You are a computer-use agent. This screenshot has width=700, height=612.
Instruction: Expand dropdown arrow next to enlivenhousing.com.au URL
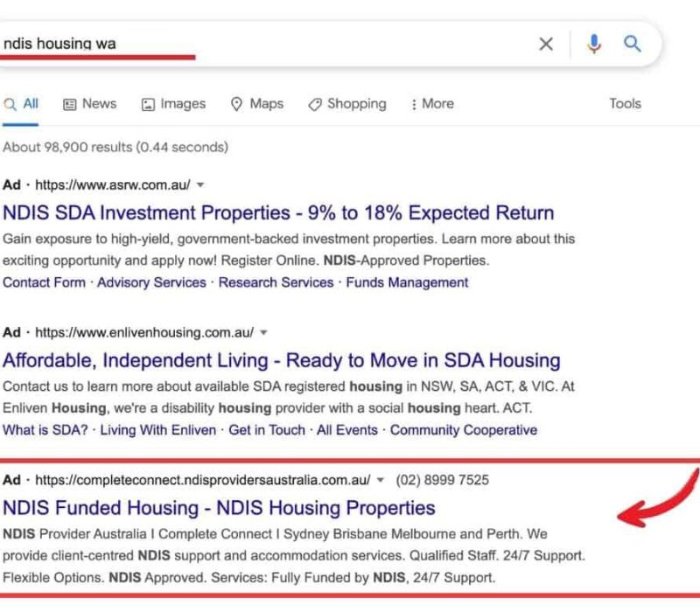click(x=264, y=333)
